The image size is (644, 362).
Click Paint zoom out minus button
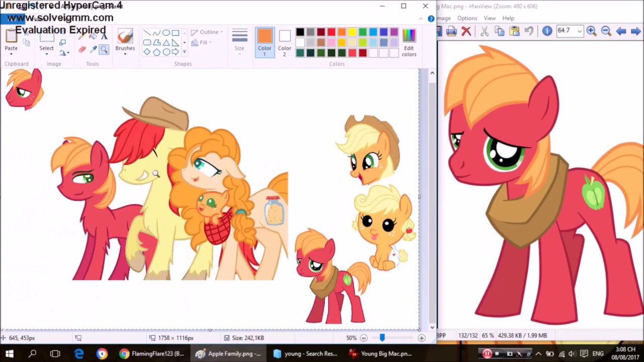[x=364, y=338]
